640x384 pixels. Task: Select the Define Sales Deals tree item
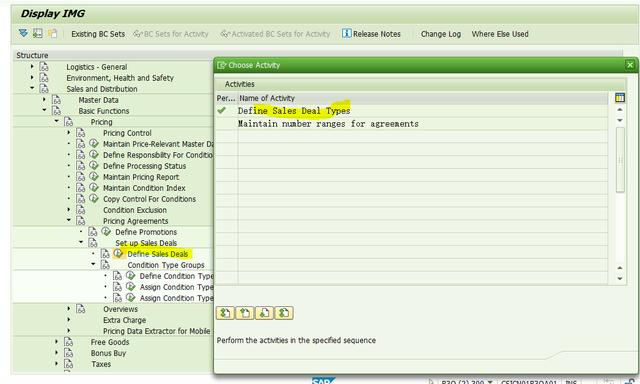[158, 254]
